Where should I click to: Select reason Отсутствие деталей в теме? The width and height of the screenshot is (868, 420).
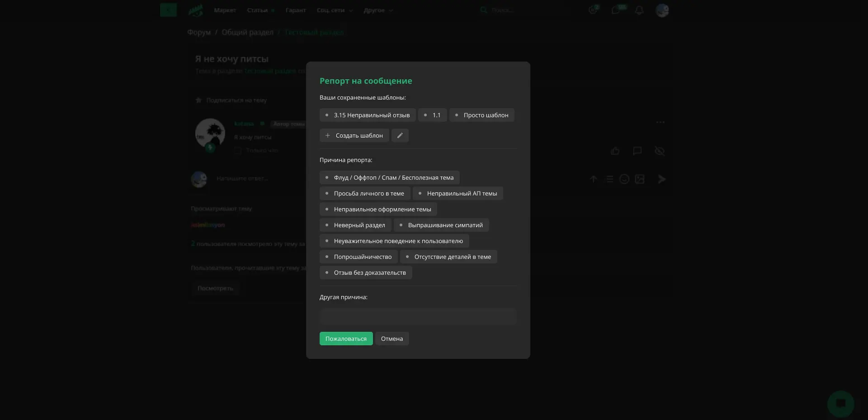448,257
